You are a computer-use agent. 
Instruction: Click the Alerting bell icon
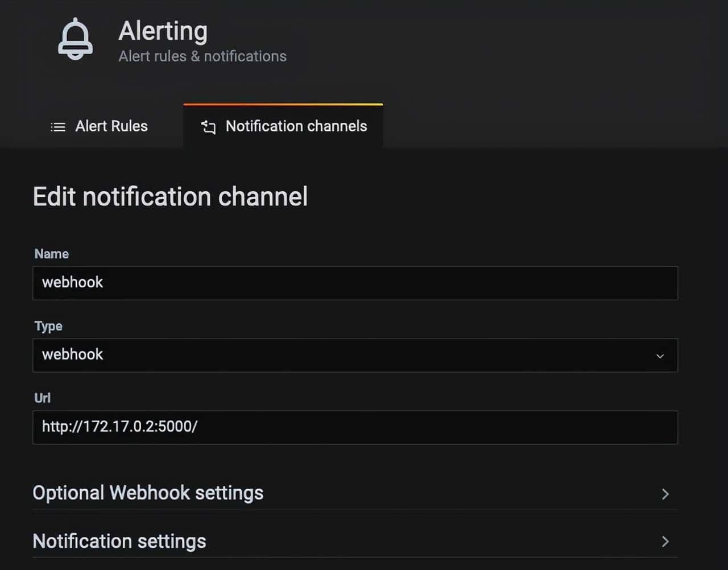click(x=75, y=39)
